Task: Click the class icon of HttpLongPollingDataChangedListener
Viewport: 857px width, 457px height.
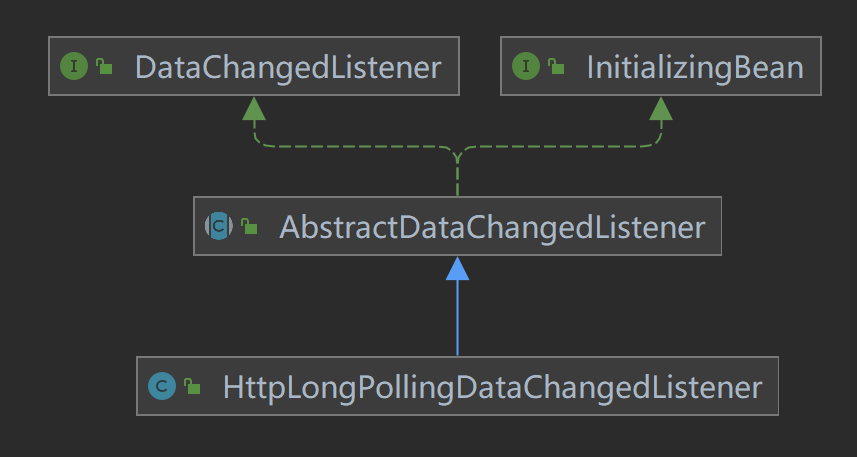Action: (162, 386)
